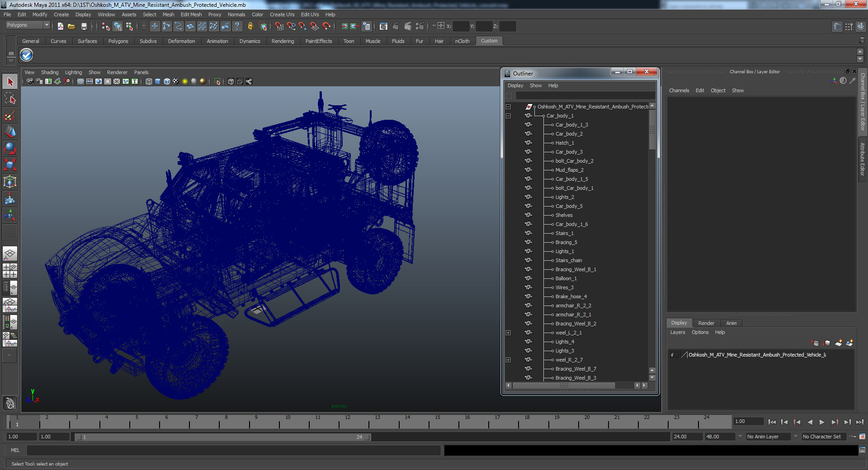Pick the Universal Manipulator tool
The height and width of the screenshot is (470, 868).
[10, 182]
